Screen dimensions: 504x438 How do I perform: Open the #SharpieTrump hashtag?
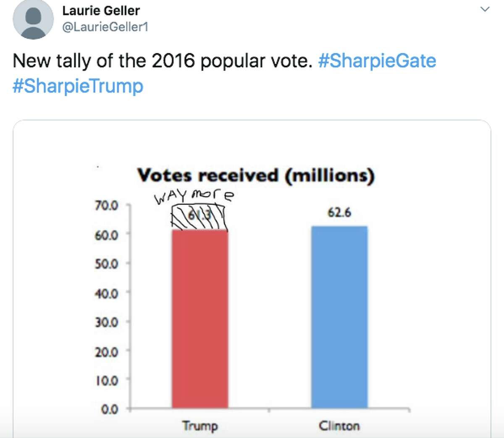78,86
